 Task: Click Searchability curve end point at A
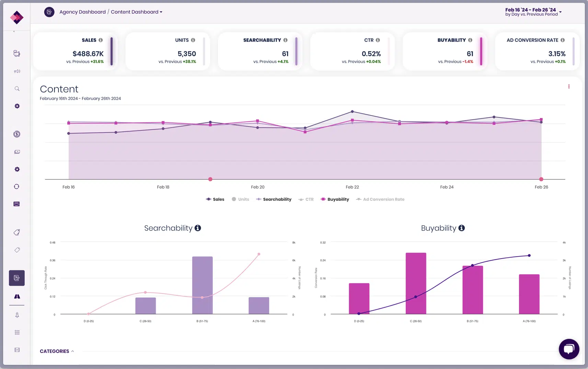point(259,254)
